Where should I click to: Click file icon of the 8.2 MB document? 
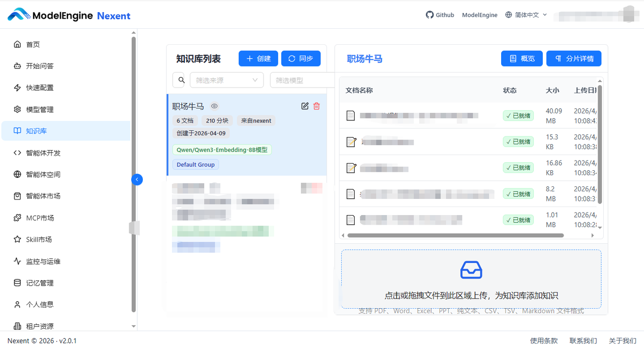[351, 193]
